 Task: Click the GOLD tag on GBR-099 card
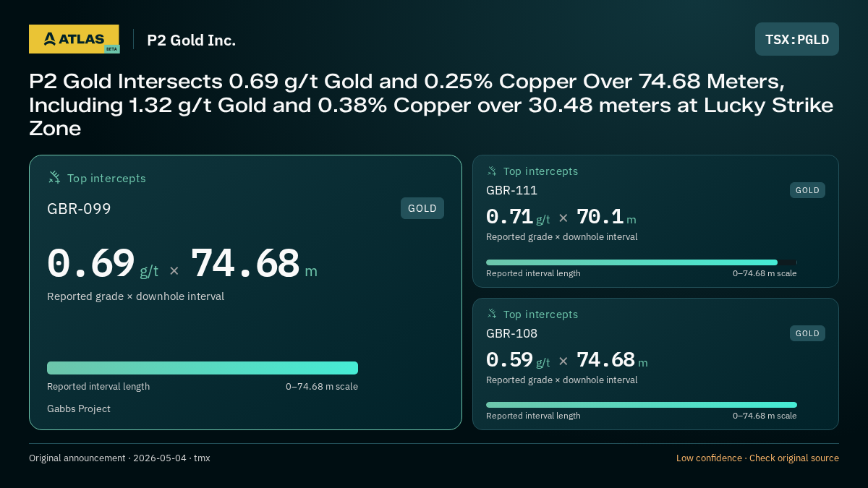pyautogui.click(x=422, y=208)
